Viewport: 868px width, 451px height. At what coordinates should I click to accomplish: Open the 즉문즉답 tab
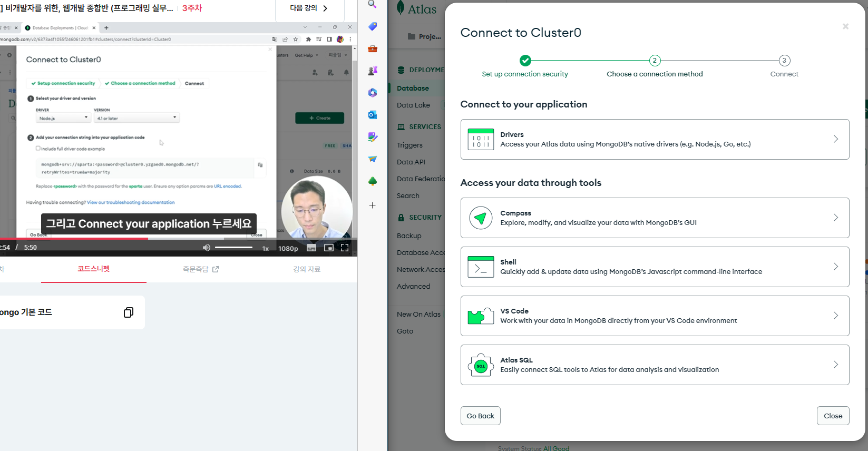pos(201,269)
